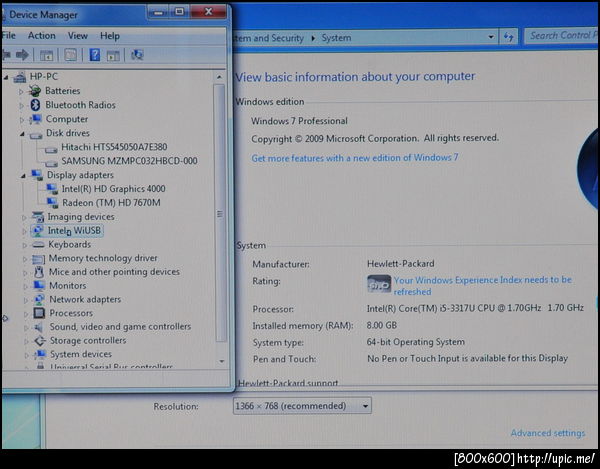This screenshot has height=469, width=600.
Task: Click the Intel HD Graphics 4000 adapter icon
Action: click(x=52, y=189)
